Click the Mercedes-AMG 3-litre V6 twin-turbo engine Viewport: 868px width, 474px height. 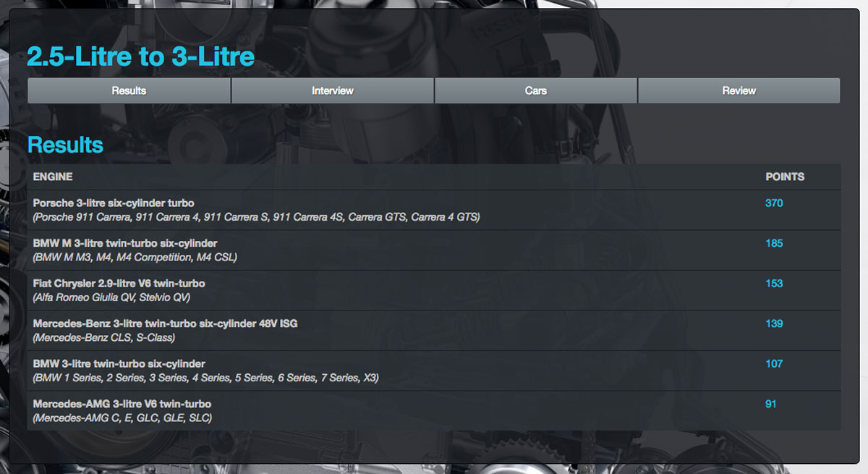(122, 404)
